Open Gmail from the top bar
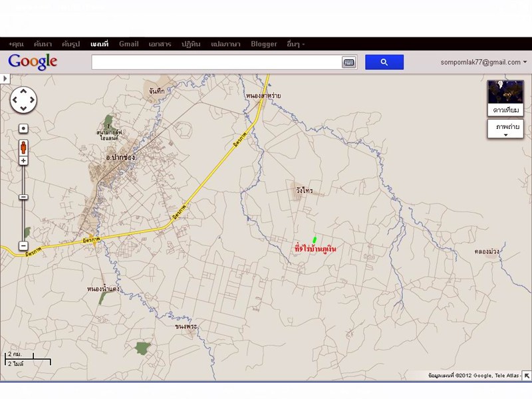Viewport: 532px width, 399px height. (128, 44)
